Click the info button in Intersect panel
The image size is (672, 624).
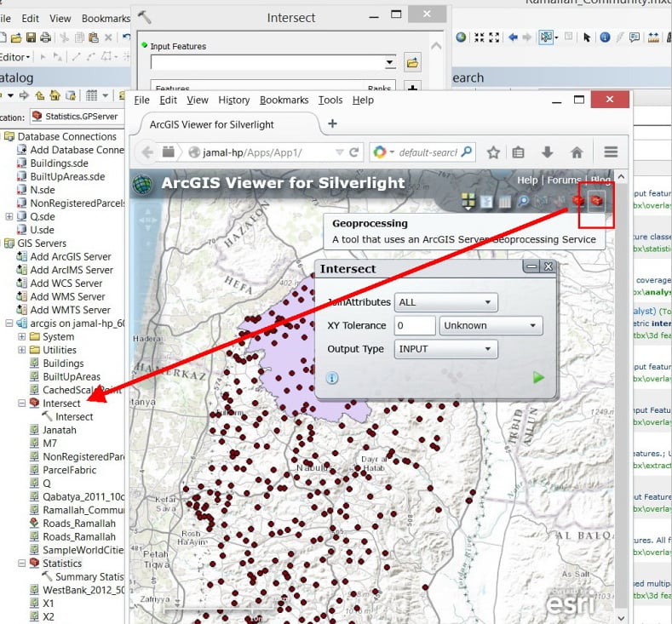(x=332, y=378)
